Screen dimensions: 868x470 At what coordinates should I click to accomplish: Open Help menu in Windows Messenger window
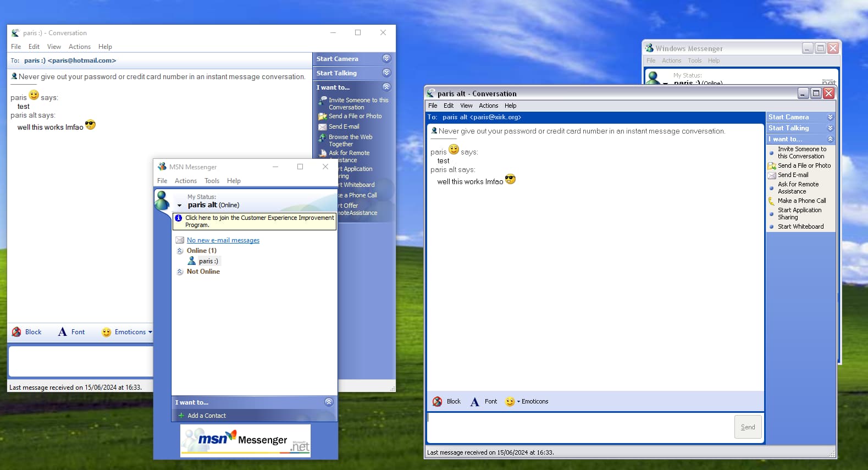click(714, 60)
